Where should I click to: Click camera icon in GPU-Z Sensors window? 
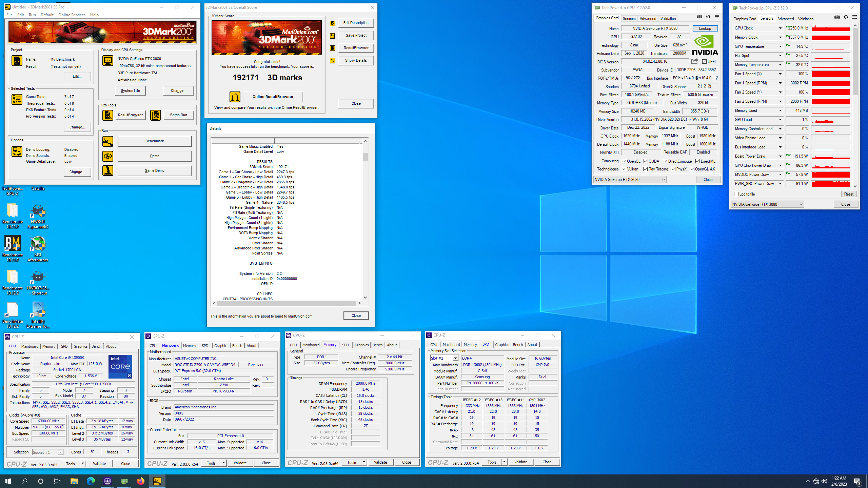point(837,17)
